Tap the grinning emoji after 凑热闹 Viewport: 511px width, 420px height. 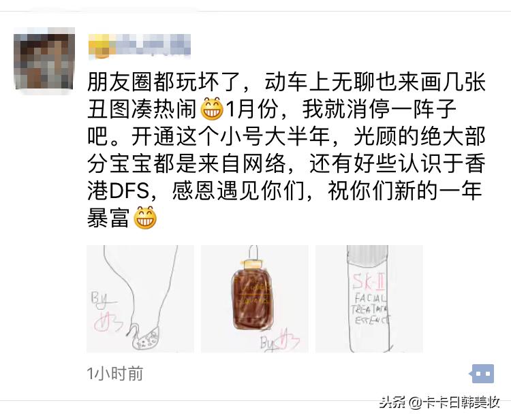pyautogui.click(x=212, y=109)
